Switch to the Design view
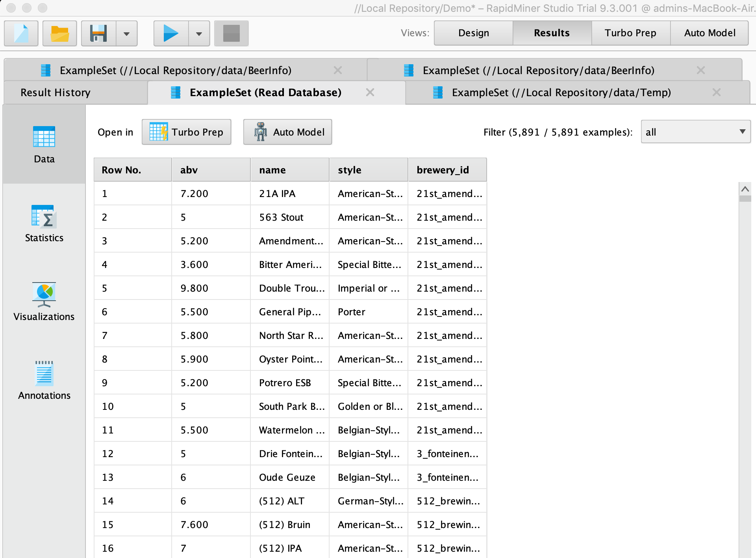756x558 pixels. pos(473,33)
